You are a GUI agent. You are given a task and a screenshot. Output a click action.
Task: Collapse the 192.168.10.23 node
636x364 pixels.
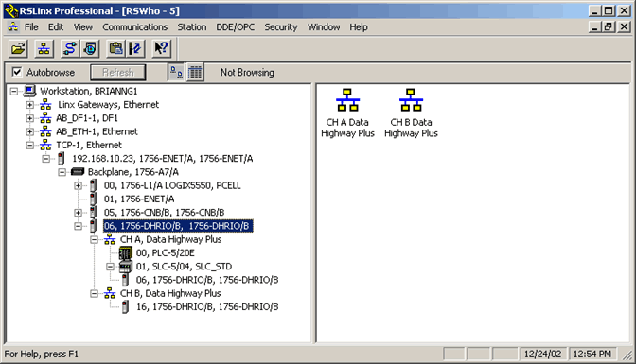[x=46, y=159]
